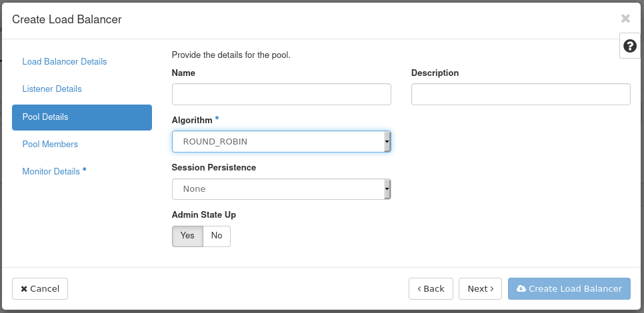
Task: Click the pool Name input field
Action: (x=281, y=95)
